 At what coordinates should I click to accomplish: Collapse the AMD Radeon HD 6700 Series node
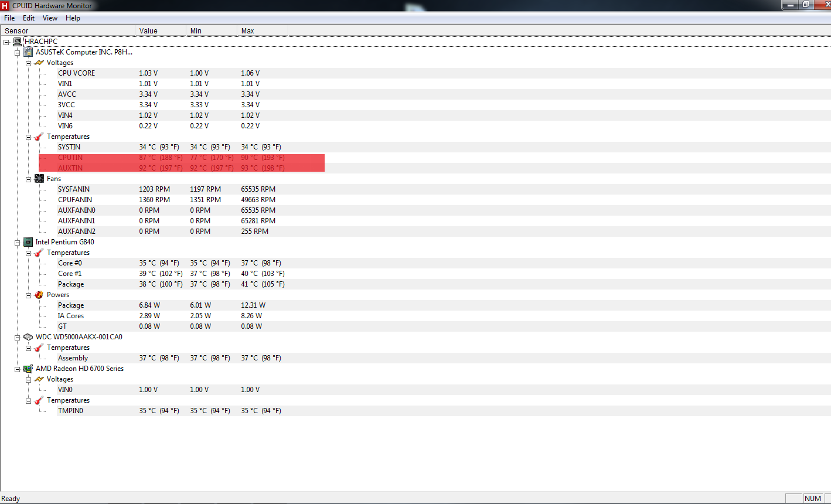[18, 369]
